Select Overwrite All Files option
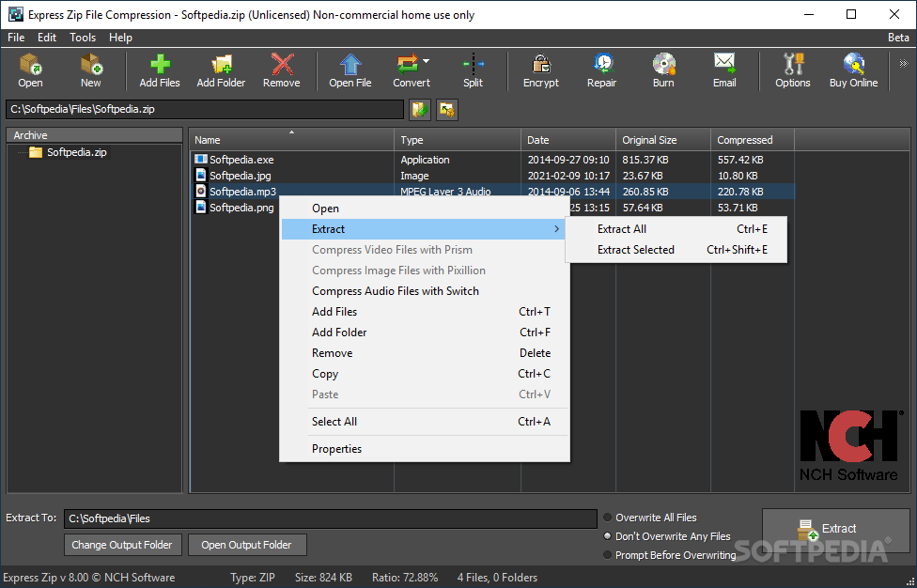This screenshot has width=917, height=588. [608, 518]
